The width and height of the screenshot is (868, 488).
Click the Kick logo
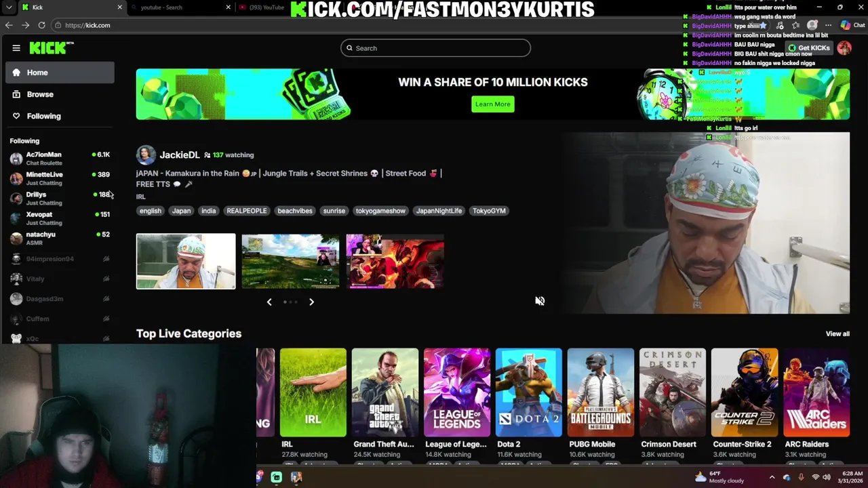(x=52, y=47)
